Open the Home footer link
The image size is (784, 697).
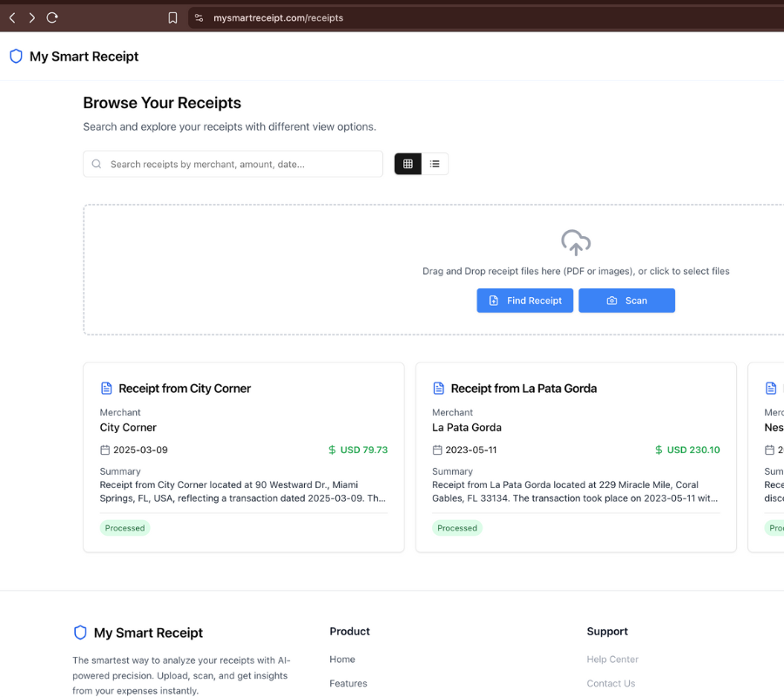[x=342, y=660]
